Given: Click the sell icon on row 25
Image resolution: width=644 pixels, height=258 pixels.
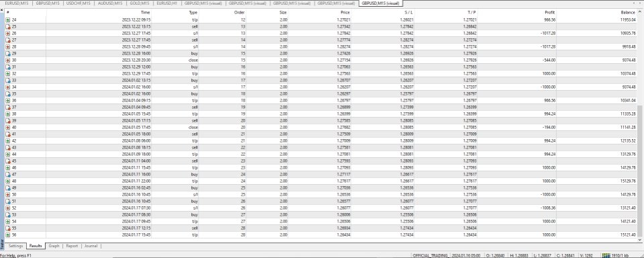Looking at the screenshot, I should [8, 26].
